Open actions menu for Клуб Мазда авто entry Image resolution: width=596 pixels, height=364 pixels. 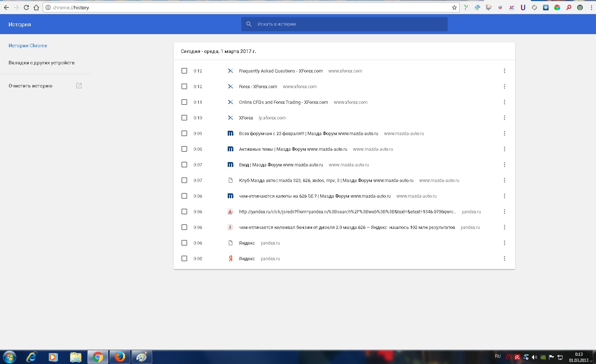504,180
